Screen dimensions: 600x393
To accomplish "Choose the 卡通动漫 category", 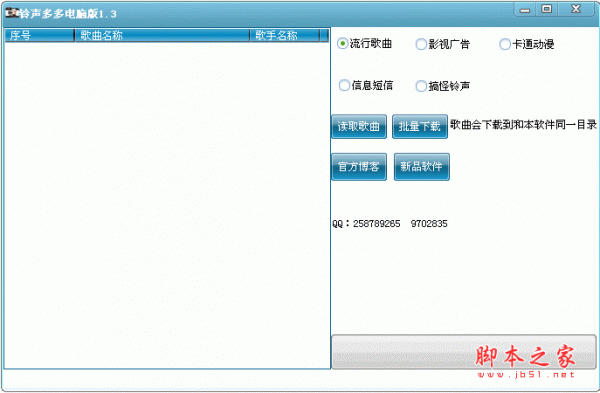I will click(x=527, y=44).
